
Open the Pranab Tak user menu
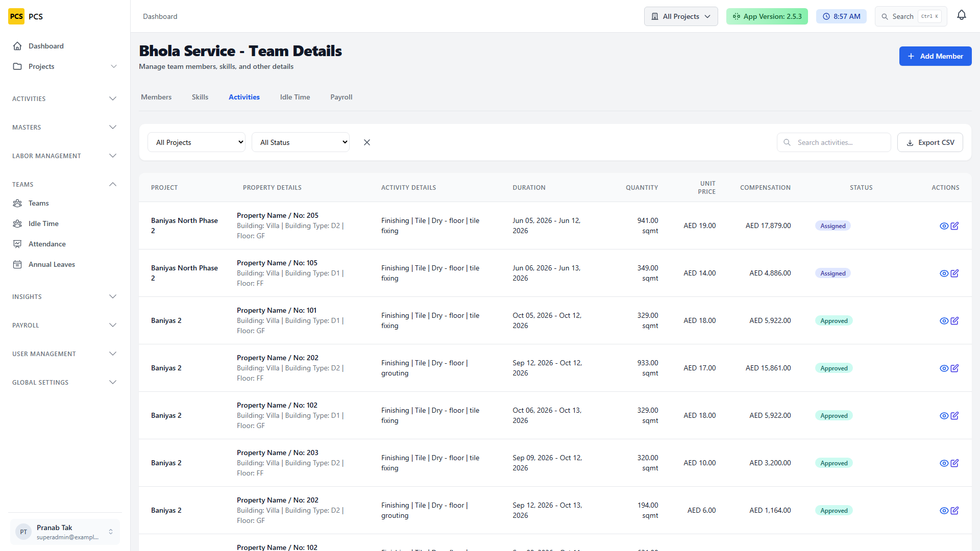[x=65, y=532]
